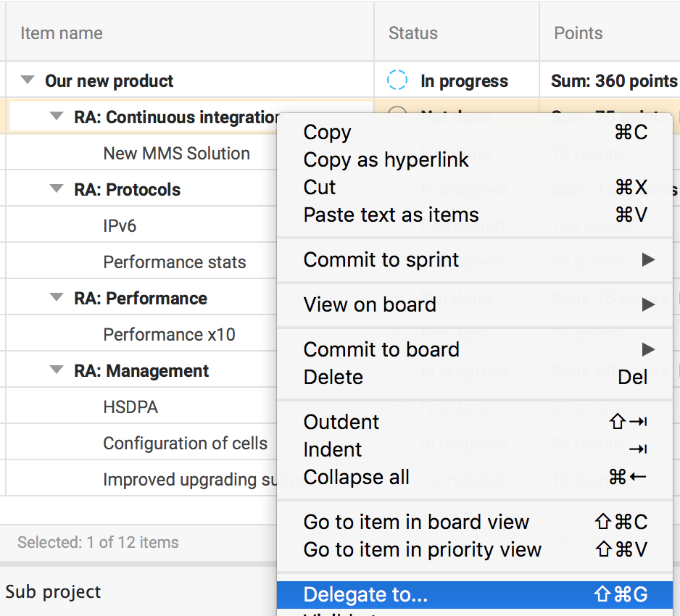
Task: Collapse the RA: Performance group
Action: click(x=57, y=298)
